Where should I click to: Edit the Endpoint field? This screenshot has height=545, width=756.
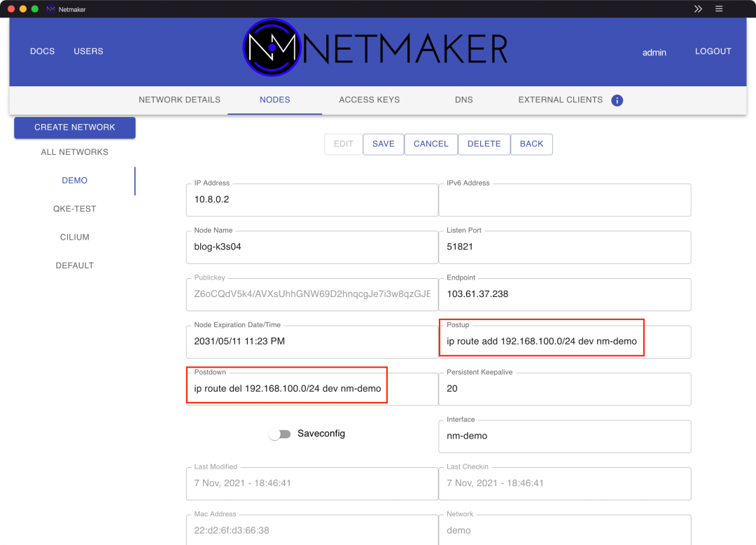[x=565, y=294]
